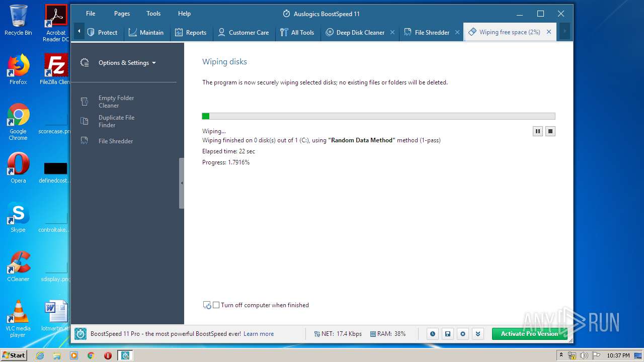Open FileZilla Client desktop shortcut

point(56,69)
